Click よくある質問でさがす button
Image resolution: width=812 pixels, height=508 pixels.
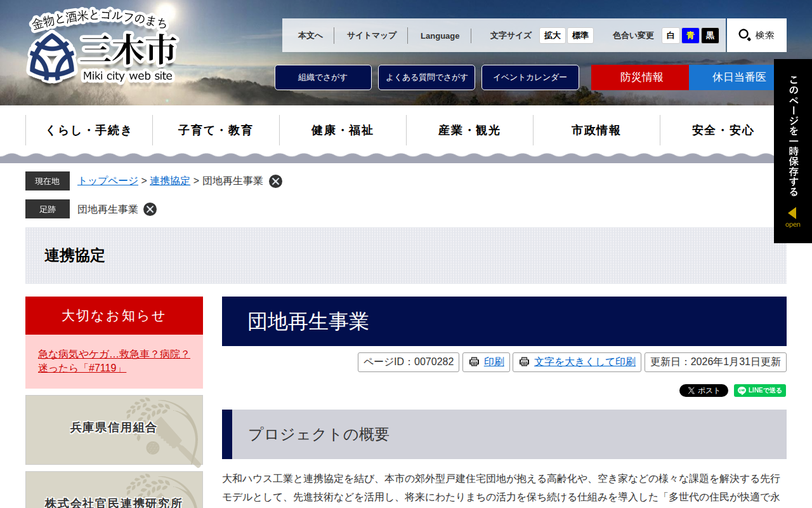coord(426,77)
